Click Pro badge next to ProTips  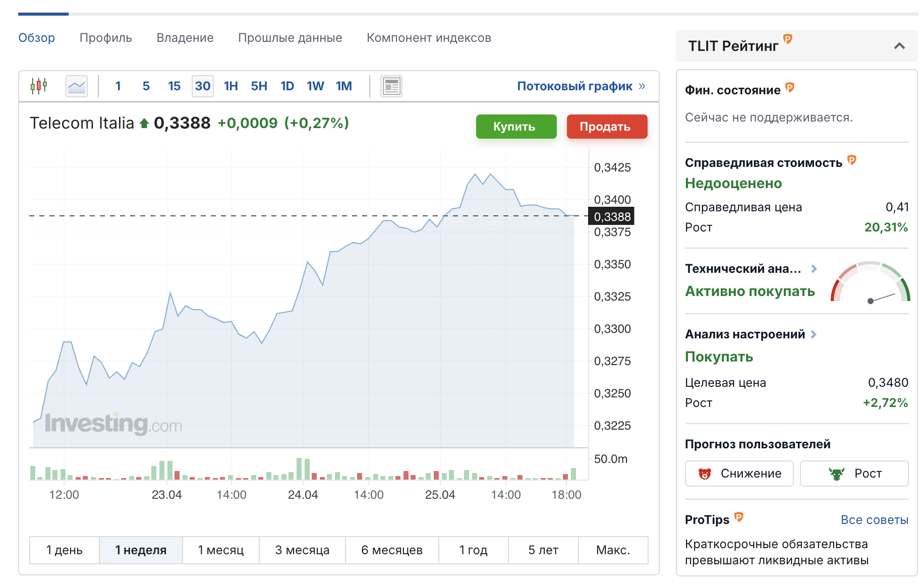coord(739,516)
